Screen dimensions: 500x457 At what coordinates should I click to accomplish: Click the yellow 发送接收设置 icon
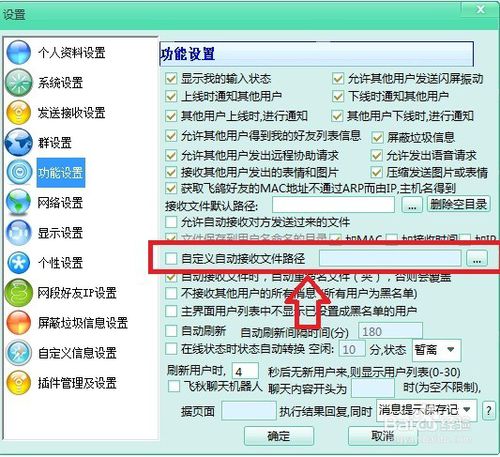[19, 113]
